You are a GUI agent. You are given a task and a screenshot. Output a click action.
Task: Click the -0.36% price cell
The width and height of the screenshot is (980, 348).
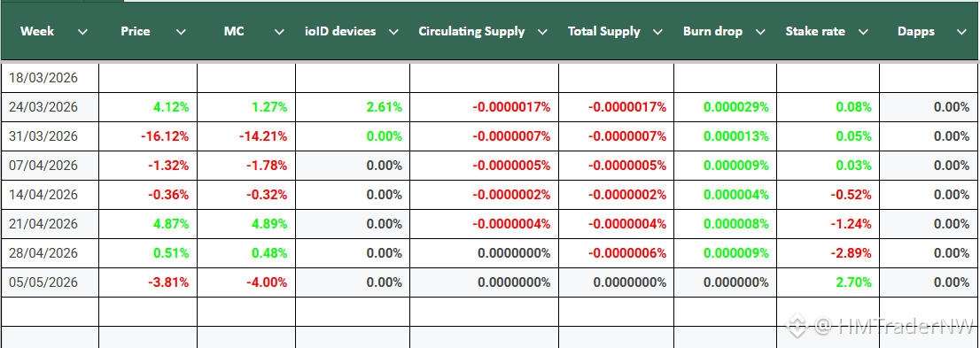(148, 194)
